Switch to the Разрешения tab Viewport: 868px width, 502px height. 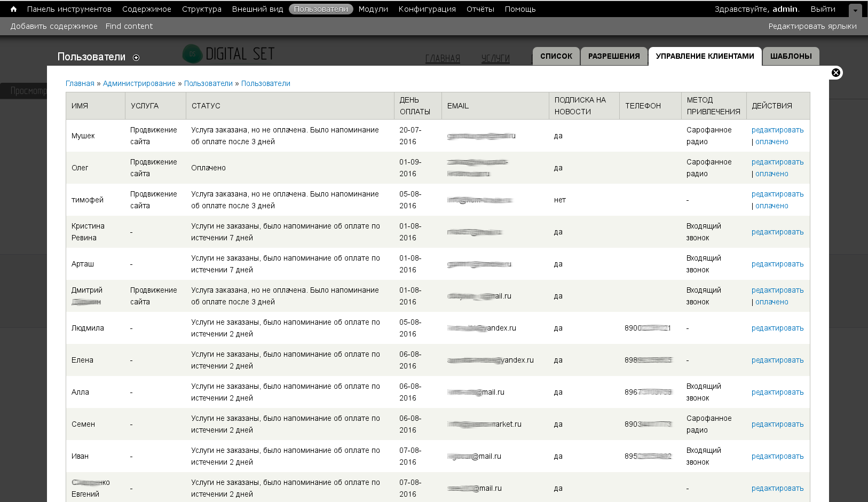[613, 56]
